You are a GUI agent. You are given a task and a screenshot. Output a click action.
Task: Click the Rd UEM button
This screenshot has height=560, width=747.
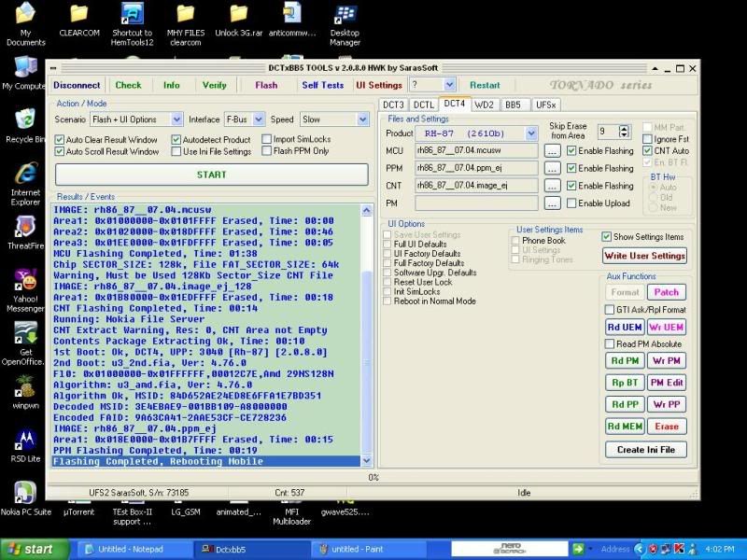point(625,328)
